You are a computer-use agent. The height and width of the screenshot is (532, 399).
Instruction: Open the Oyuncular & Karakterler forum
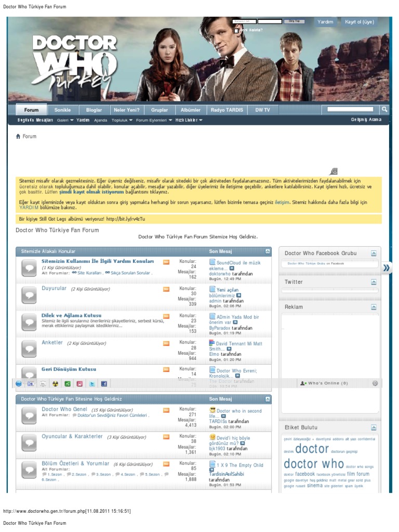pyautogui.click(x=72, y=436)
